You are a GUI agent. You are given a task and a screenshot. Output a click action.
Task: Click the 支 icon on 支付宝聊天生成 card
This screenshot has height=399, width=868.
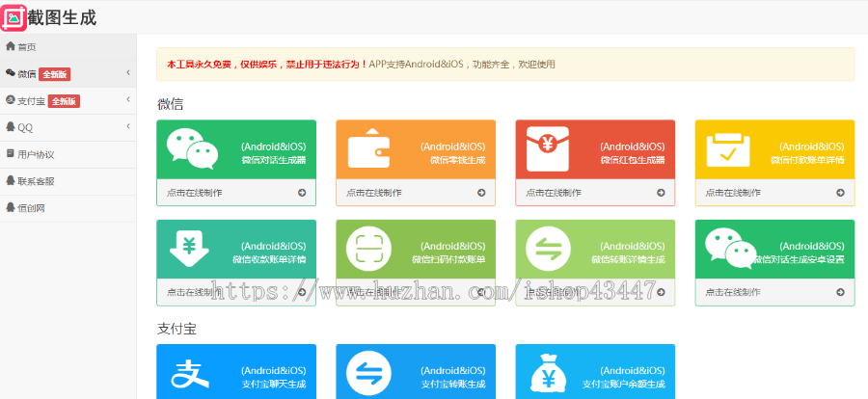[190, 375]
